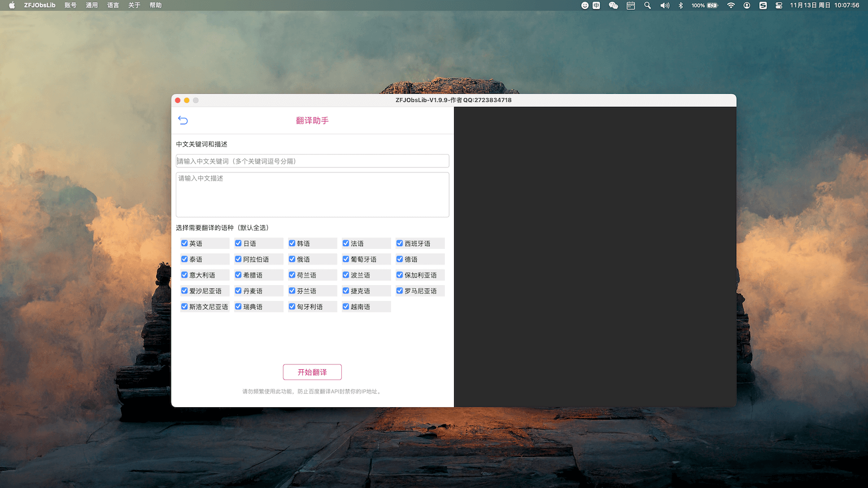The height and width of the screenshot is (488, 868).
Task: Uncheck the 越南语 language option
Action: point(346,306)
